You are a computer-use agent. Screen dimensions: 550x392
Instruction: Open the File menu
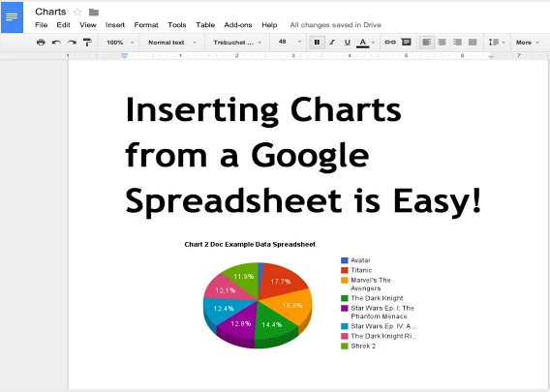click(41, 25)
